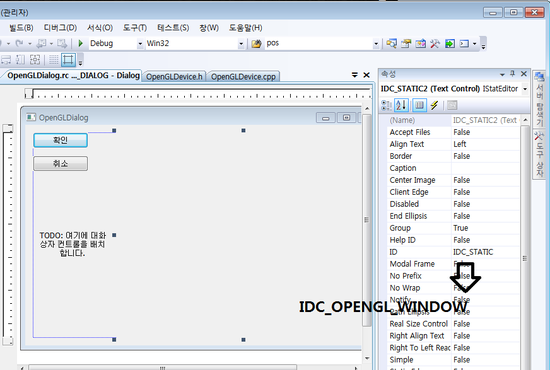Open Start Page green arrow icon
550x370 pixels.
(450, 43)
